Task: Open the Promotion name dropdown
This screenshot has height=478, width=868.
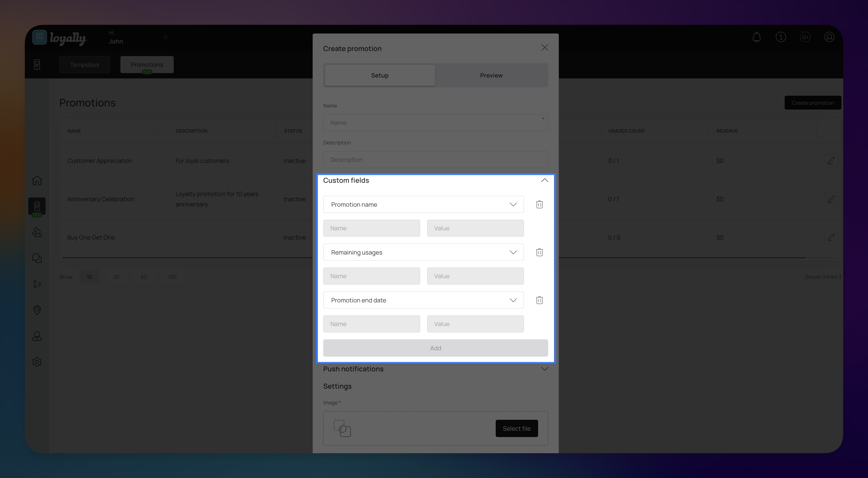Action: 423,204
